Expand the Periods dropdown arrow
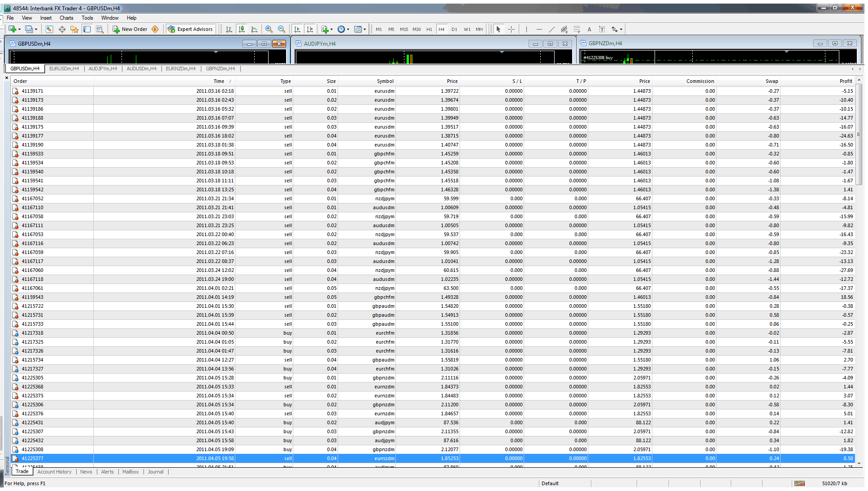 point(348,30)
